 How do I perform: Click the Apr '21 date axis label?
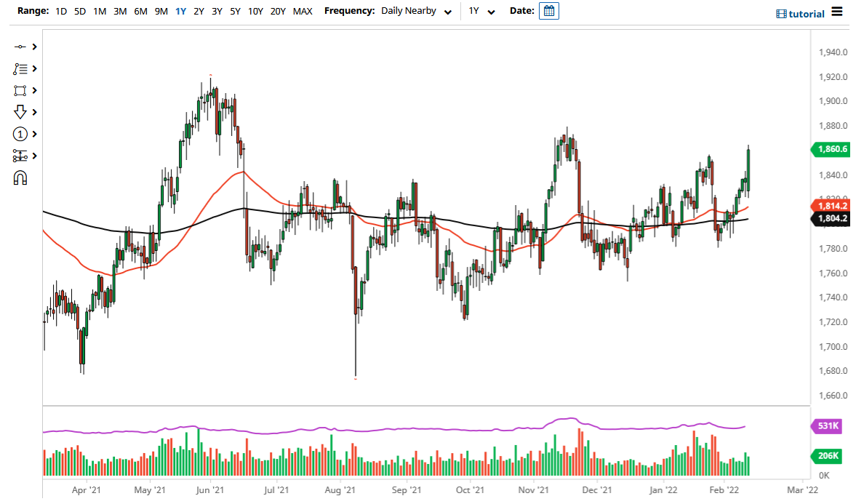[86, 489]
